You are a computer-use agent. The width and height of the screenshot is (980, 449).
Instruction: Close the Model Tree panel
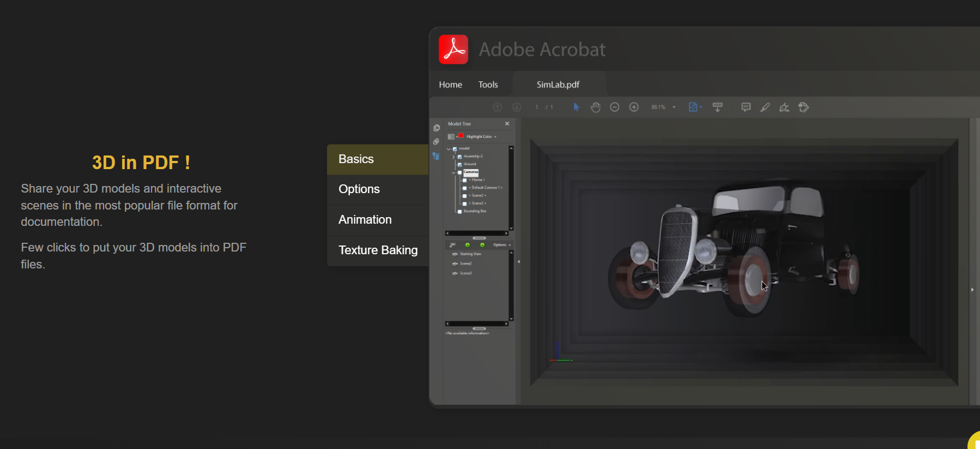pyautogui.click(x=507, y=124)
